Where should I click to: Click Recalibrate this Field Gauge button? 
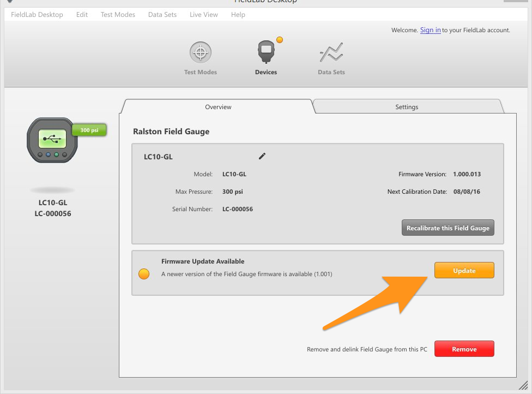coord(448,228)
